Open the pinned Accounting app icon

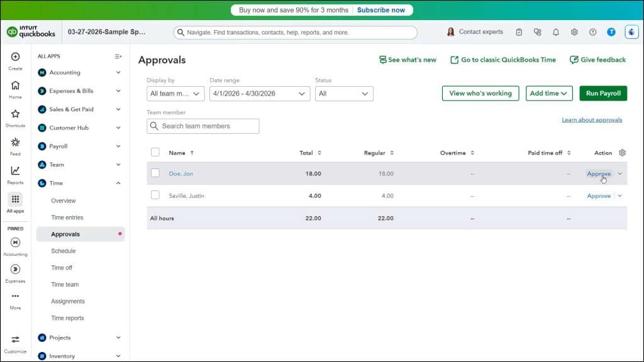coord(14,243)
